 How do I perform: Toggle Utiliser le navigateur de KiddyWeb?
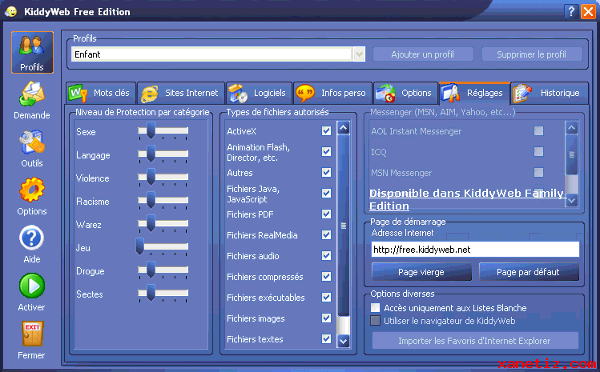376,320
